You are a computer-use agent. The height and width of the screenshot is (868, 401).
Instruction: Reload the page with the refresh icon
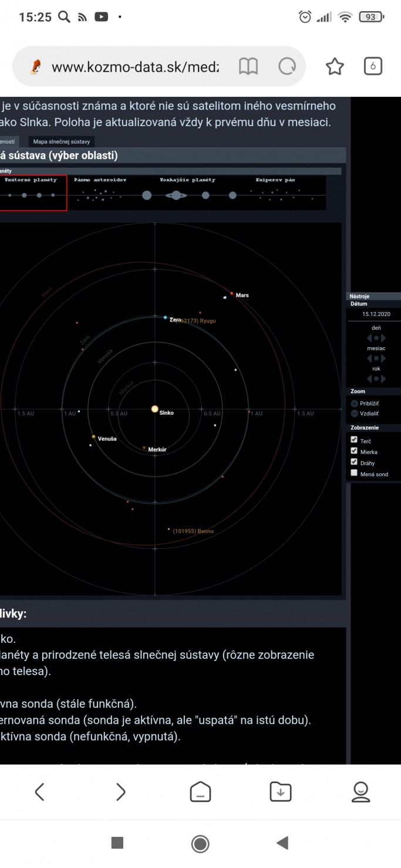click(287, 67)
